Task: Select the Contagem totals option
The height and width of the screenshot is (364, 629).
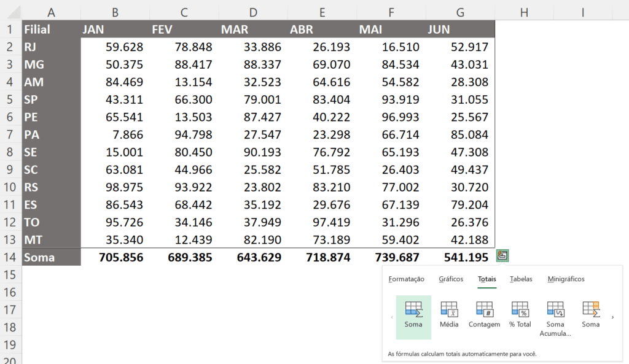Action: (484, 315)
